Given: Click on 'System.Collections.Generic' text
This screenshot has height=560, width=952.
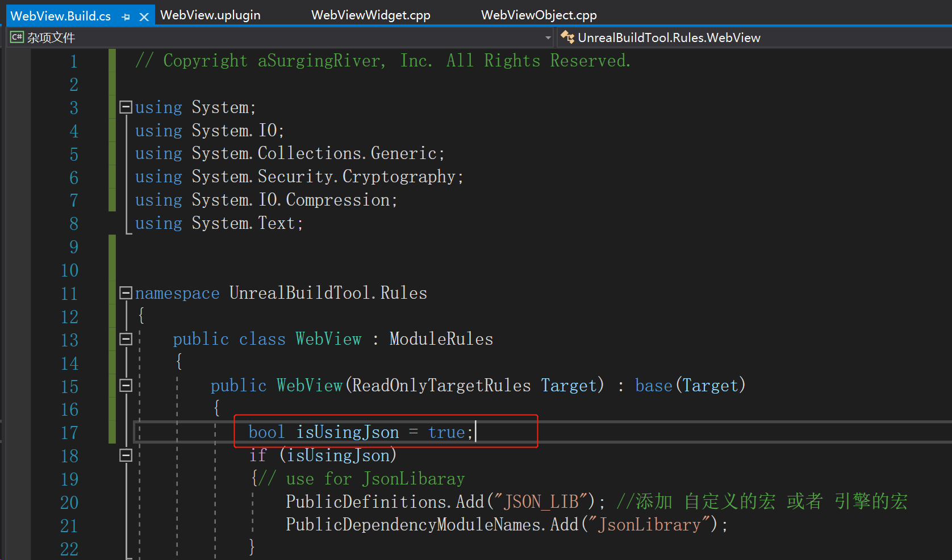Looking at the screenshot, I should 314,153.
